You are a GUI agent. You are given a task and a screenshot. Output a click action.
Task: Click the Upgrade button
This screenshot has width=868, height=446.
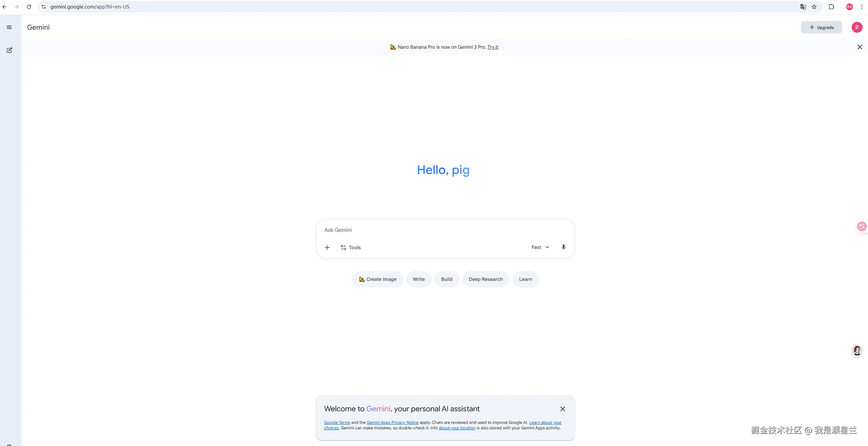pos(821,27)
